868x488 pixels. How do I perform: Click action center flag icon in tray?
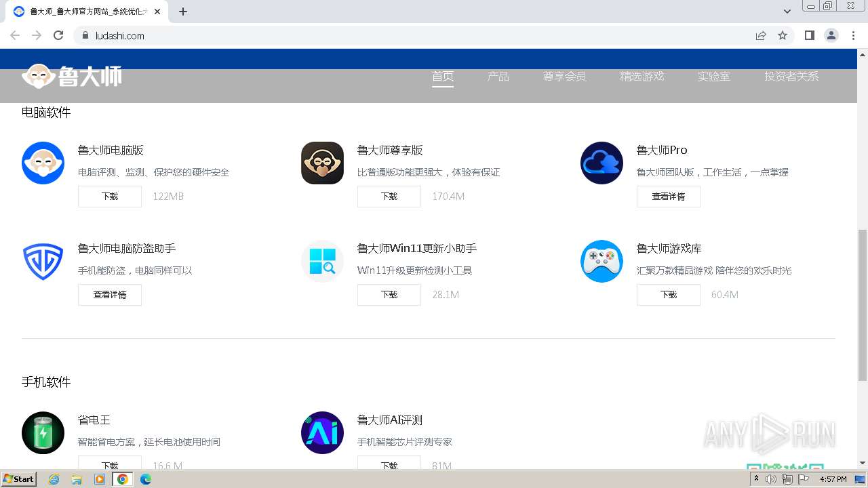click(803, 479)
